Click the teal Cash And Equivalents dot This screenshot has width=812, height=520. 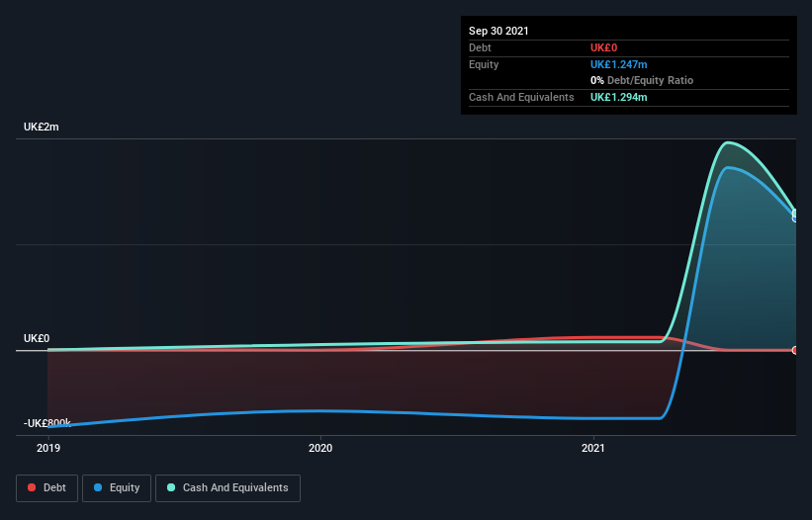[x=171, y=487]
